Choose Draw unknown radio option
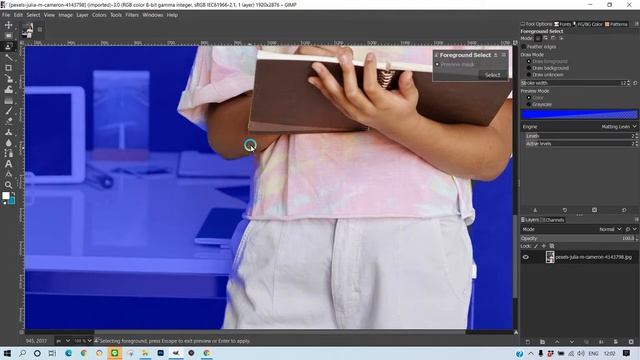The image size is (640, 360). point(529,75)
